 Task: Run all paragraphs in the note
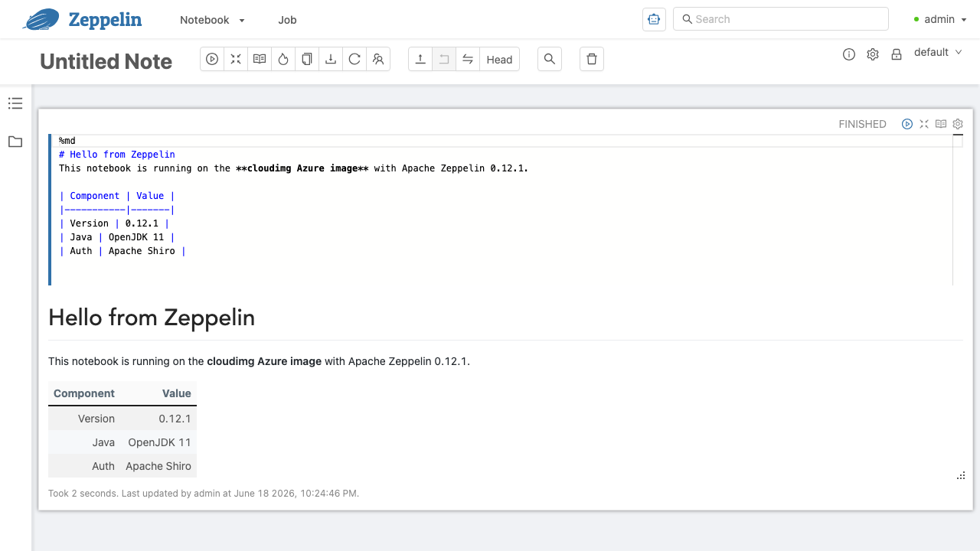pyautogui.click(x=212, y=59)
